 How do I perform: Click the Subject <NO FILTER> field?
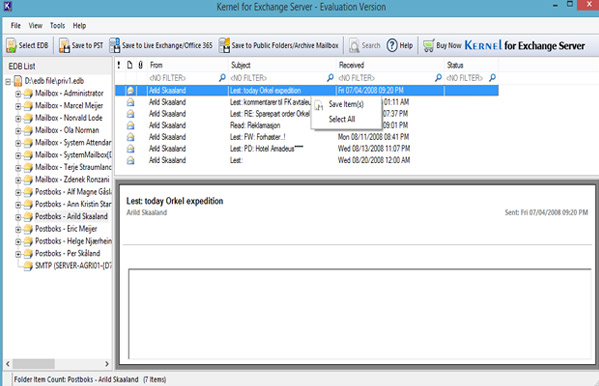278,78
